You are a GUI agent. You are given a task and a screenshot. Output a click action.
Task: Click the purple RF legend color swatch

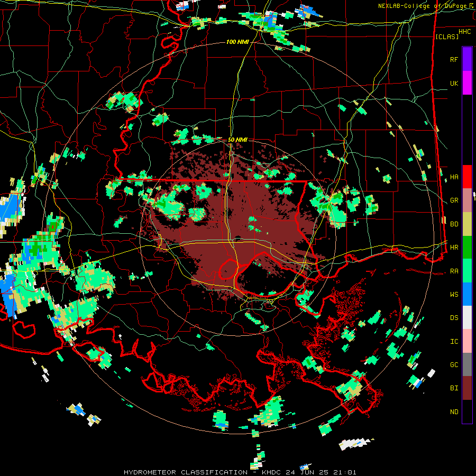pos(467,59)
